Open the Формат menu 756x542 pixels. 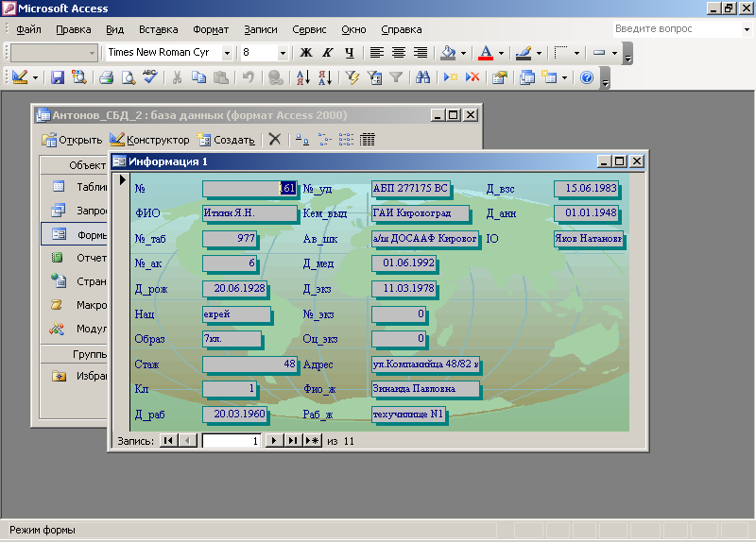click(x=211, y=29)
